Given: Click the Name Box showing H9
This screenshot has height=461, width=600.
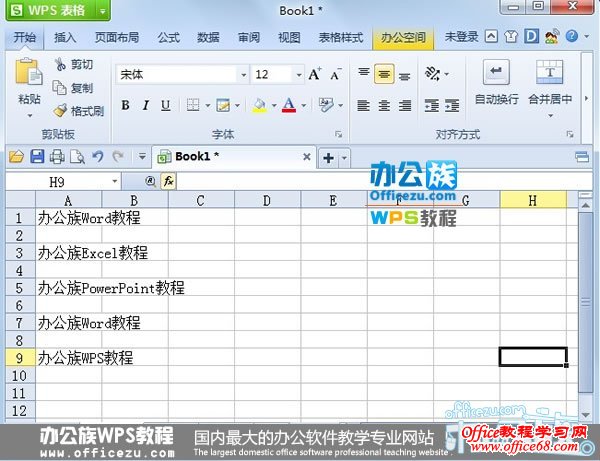Looking at the screenshot, I should coord(57,181).
